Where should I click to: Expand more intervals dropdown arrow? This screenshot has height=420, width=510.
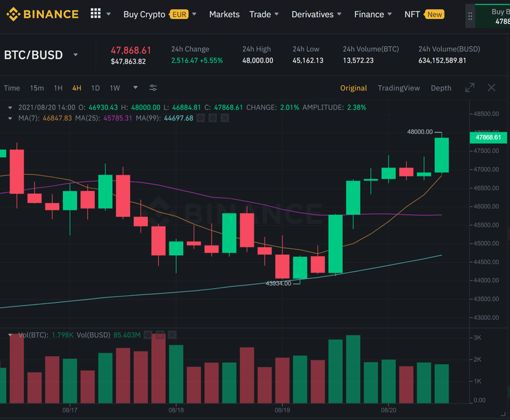pyautogui.click(x=135, y=87)
